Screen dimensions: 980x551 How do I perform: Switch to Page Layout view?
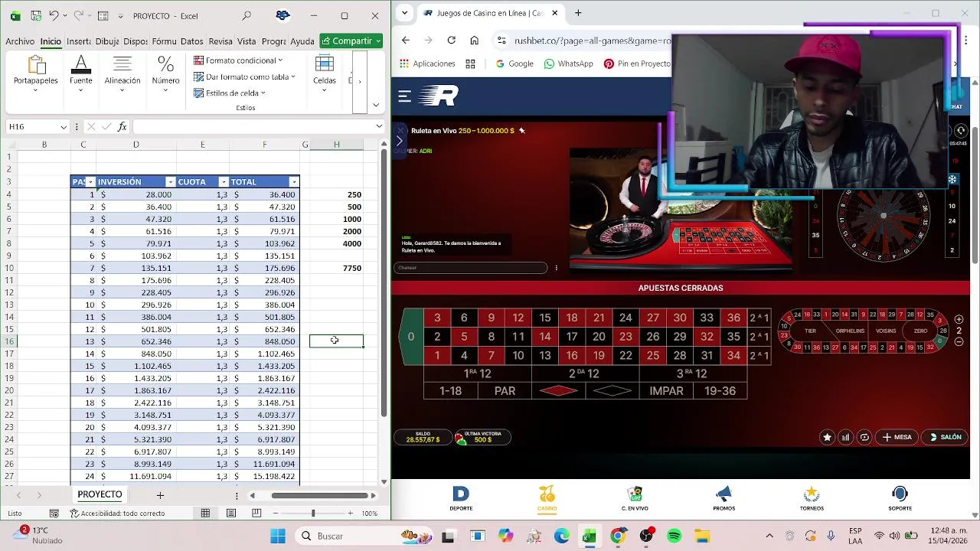(231, 514)
